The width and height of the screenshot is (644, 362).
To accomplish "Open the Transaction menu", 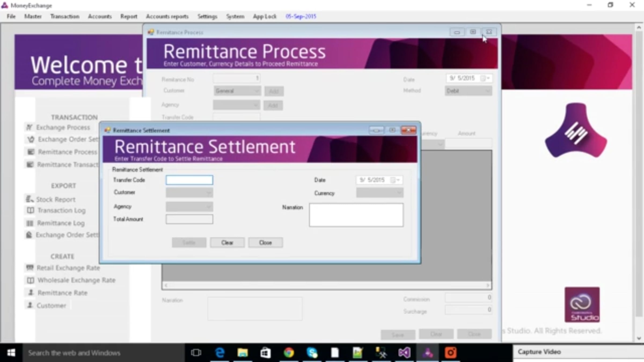I will click(x=65, y=17).
